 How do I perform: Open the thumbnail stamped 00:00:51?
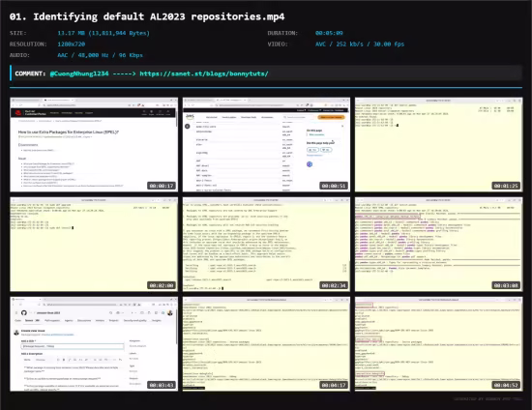coord(266,145)
